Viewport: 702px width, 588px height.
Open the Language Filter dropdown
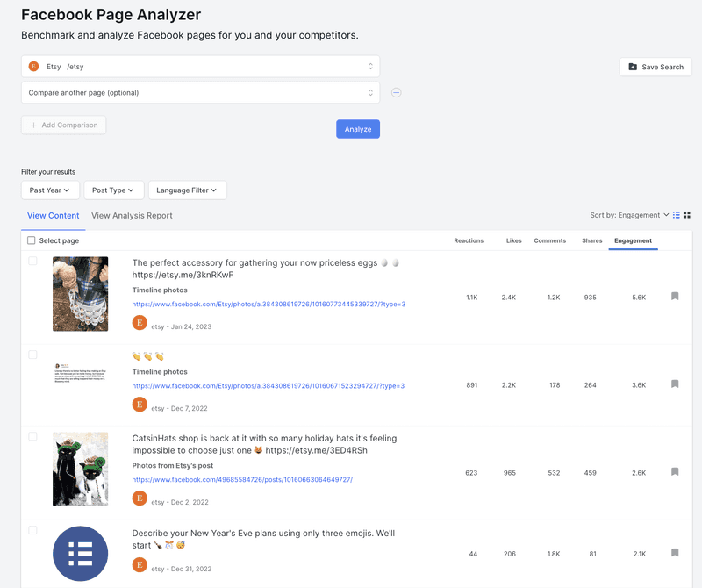(x=187, y=190)
